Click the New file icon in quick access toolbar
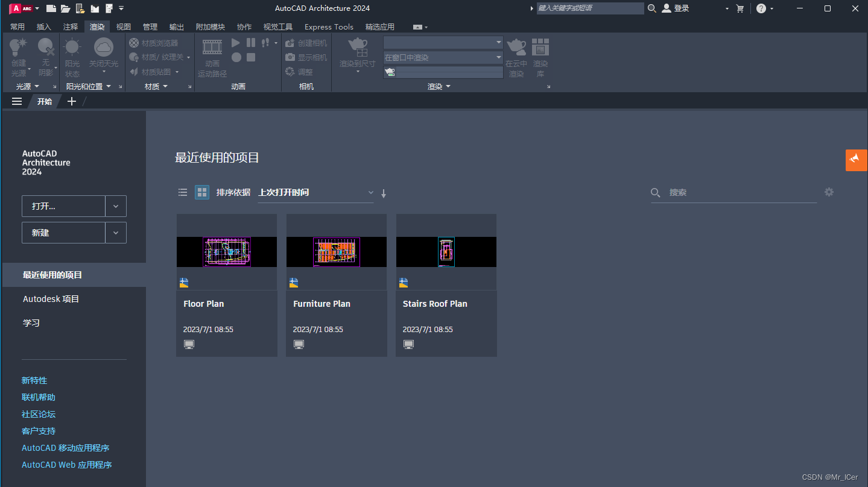Image resolution: width=868 pixels, height=487 pixels. click(x=51, y=8)
